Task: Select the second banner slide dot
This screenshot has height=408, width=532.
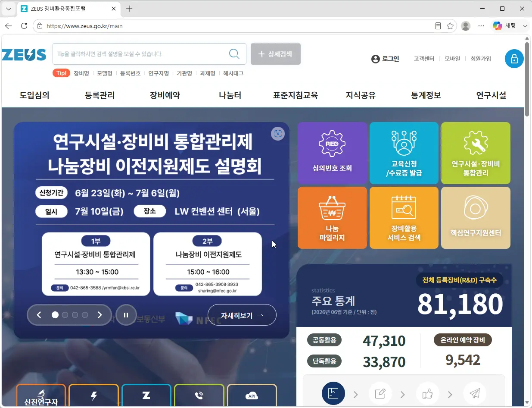Action: coord(65,315)
